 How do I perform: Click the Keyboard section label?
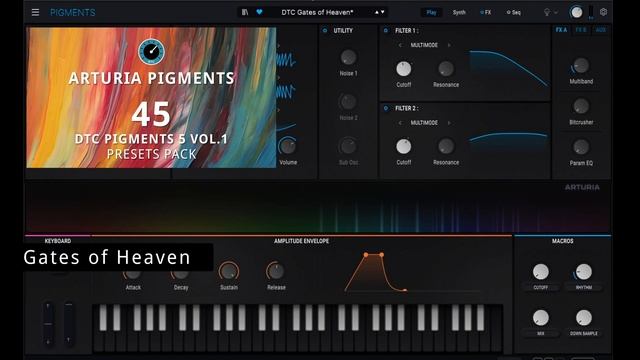tap(58, 241)
